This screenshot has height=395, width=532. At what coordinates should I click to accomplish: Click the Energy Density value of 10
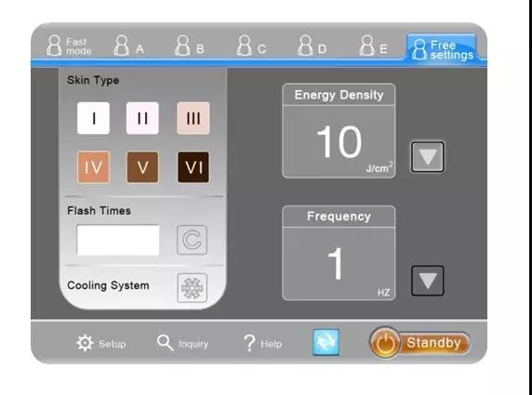(339, 141)
